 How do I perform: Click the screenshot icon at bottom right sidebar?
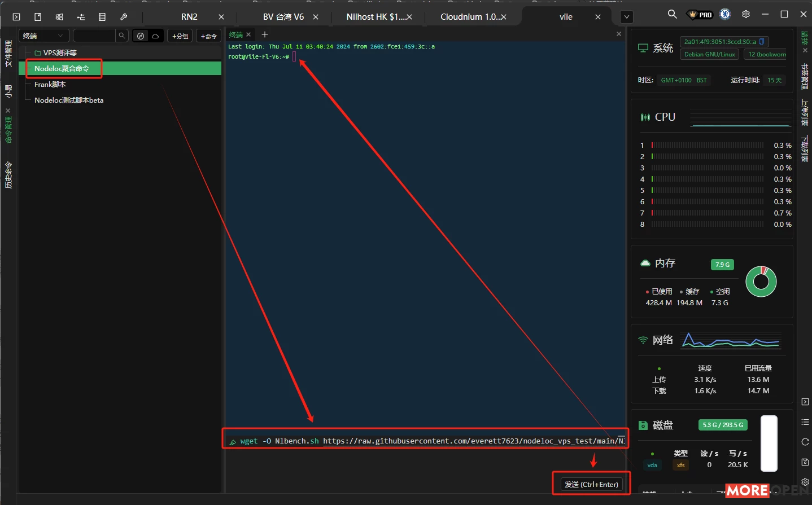coord(805,462)
